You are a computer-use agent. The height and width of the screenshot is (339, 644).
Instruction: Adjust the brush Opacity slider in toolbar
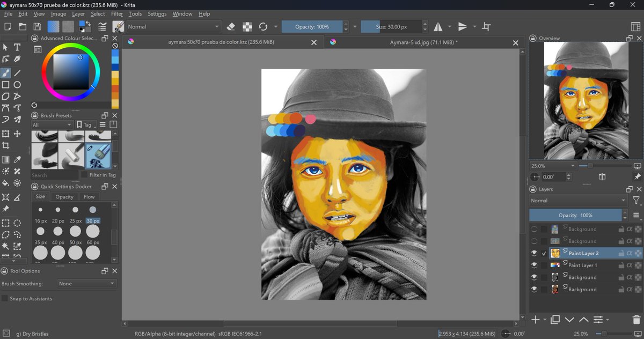[x=313, y=26]
